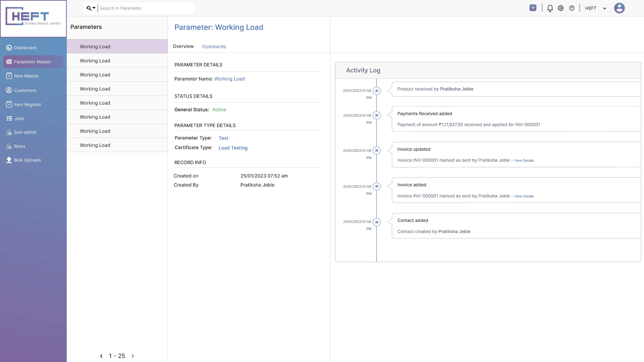
Task: Click the Working Load parameter name link
Action: (x=229, y=79)
